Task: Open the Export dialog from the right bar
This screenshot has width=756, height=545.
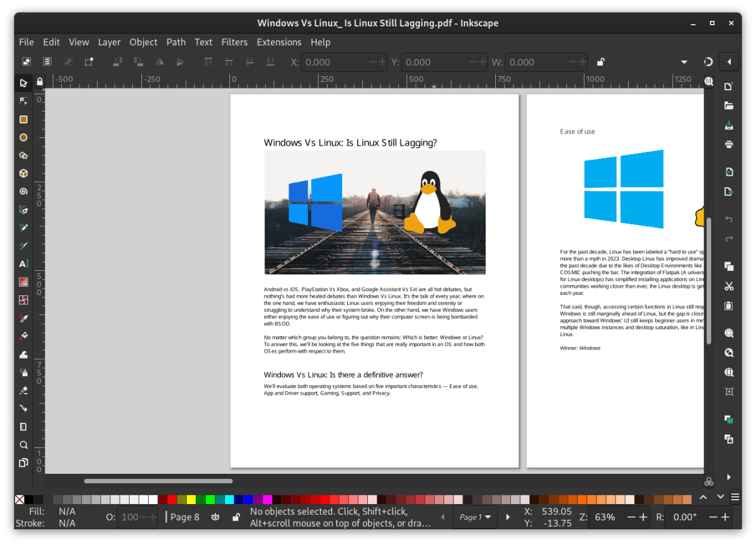Action: [728, 192]
